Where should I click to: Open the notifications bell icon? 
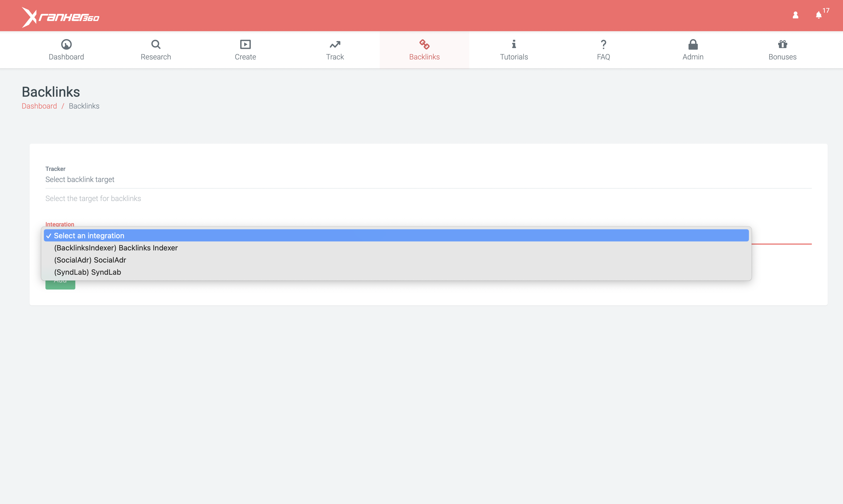click(x=818, y=15)
